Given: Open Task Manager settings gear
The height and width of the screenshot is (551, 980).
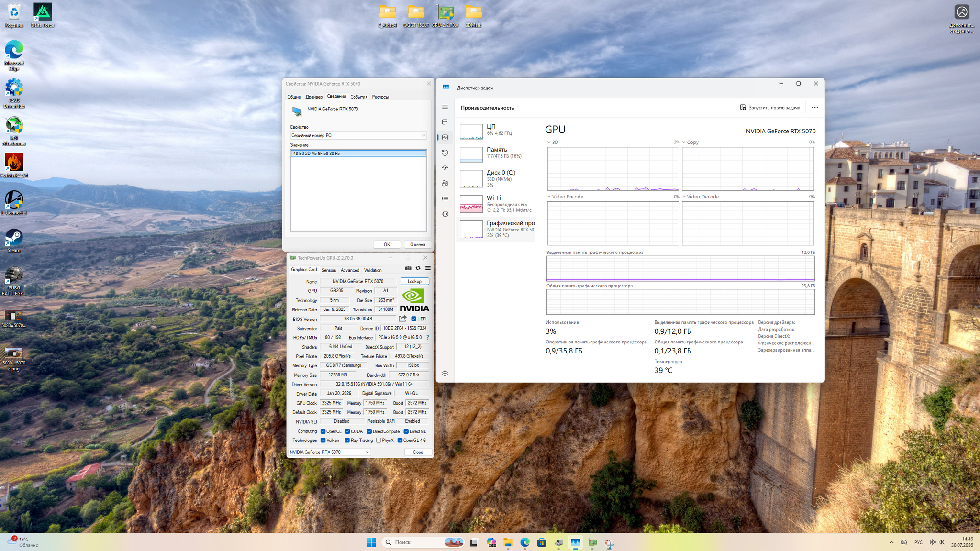Looking at the screenshot, I should click(445, 374).
